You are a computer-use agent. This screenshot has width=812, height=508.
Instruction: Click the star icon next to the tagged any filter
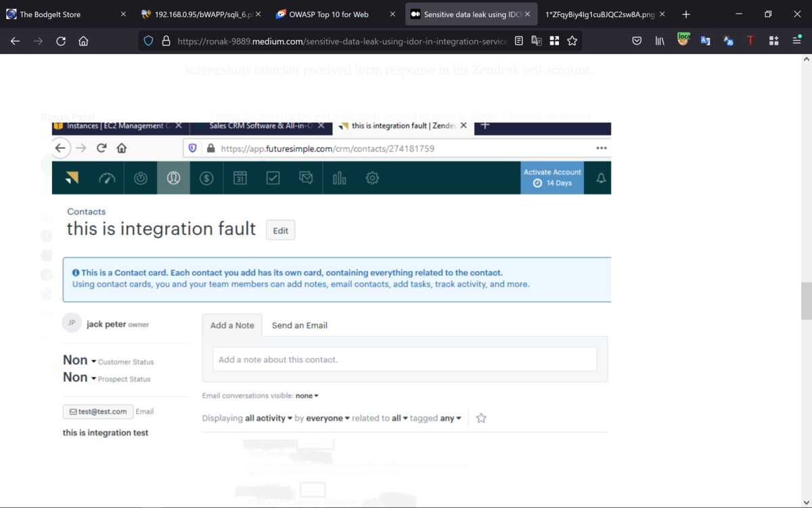[481, 418]
